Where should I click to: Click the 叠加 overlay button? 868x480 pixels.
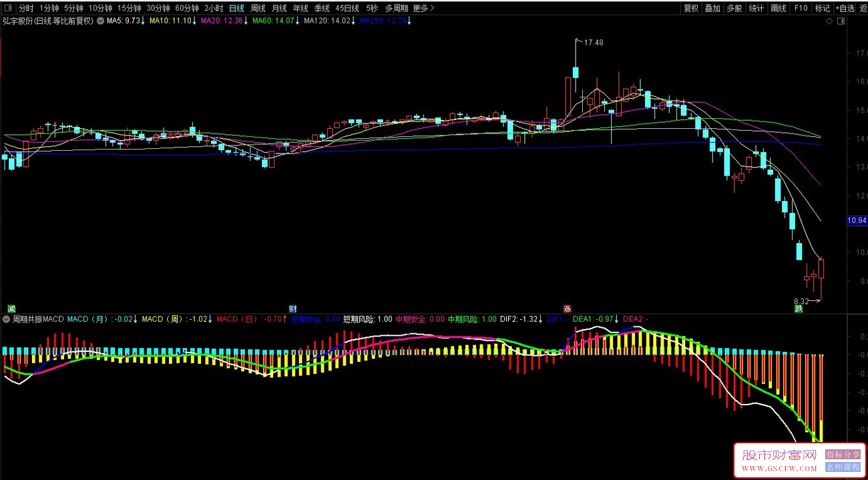(712, 9)
